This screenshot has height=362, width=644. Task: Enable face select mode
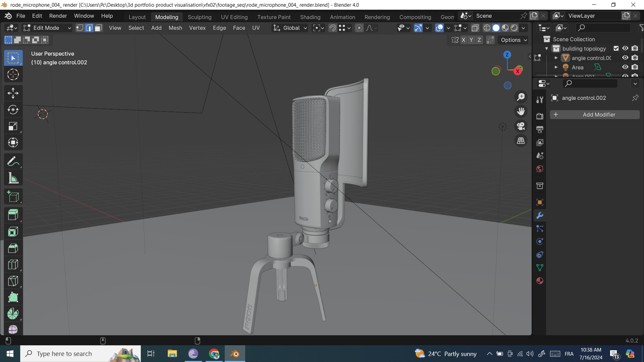pyautogui.click(x=98, y=28)
